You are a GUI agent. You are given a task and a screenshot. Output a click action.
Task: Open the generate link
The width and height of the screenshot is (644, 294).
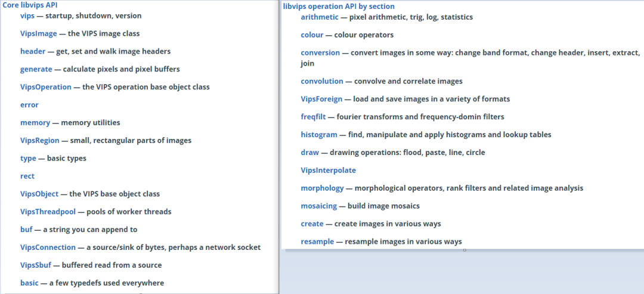click(x=36, y=69)
